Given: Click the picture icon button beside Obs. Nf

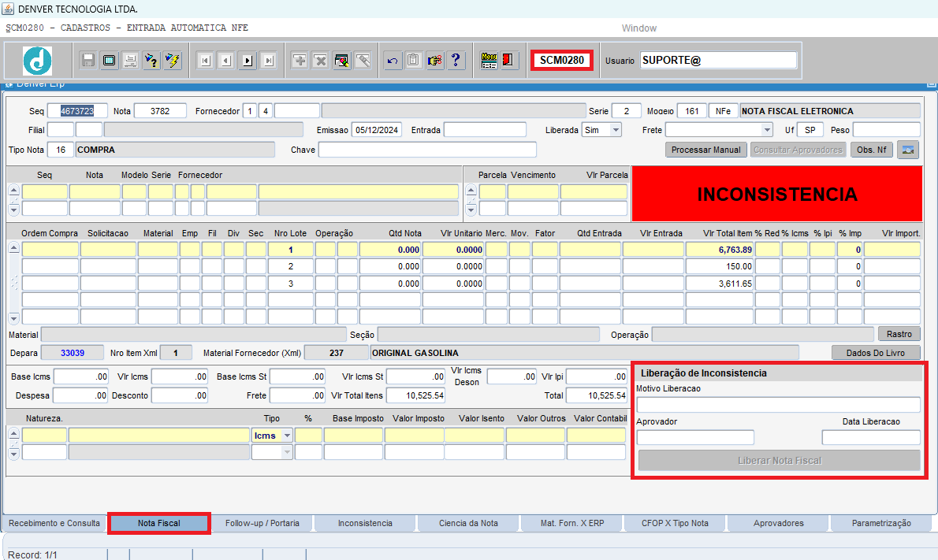Looking at the screenshot, I should click(907, 150).
